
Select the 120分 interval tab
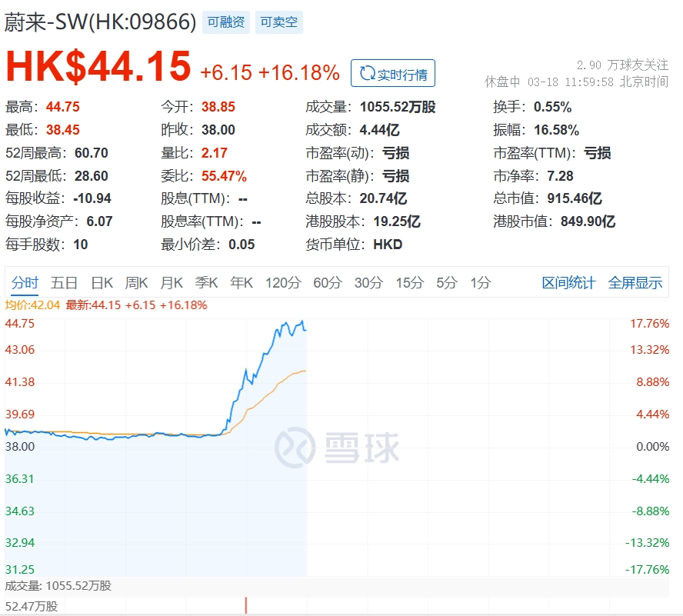click(283, 283)
